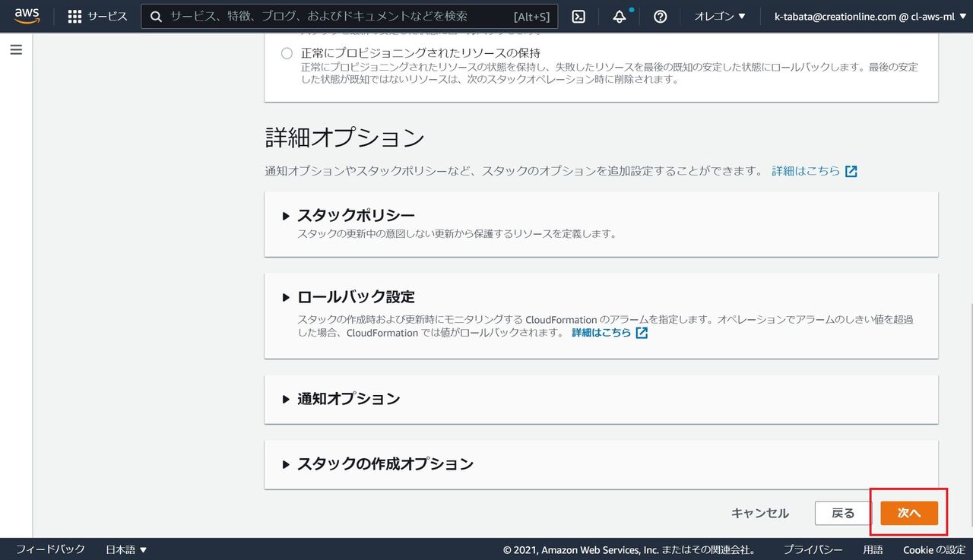Open the help question mark icon

660,16
